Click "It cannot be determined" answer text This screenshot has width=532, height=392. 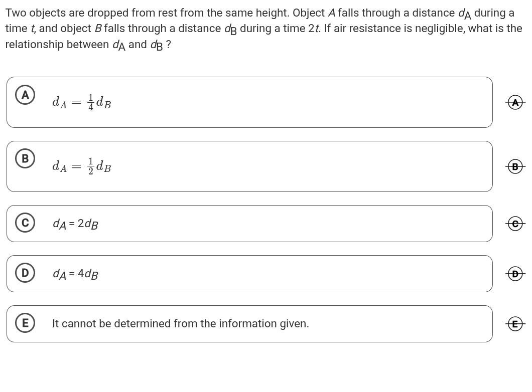(180, 324)
